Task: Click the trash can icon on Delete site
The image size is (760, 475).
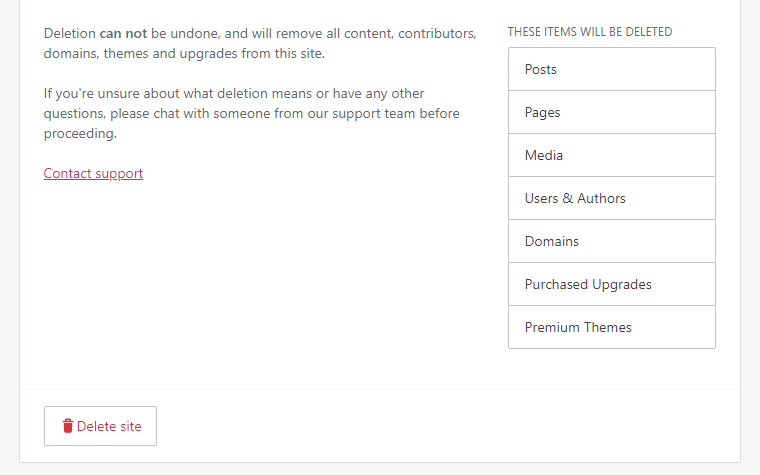Action: point(68,426)
